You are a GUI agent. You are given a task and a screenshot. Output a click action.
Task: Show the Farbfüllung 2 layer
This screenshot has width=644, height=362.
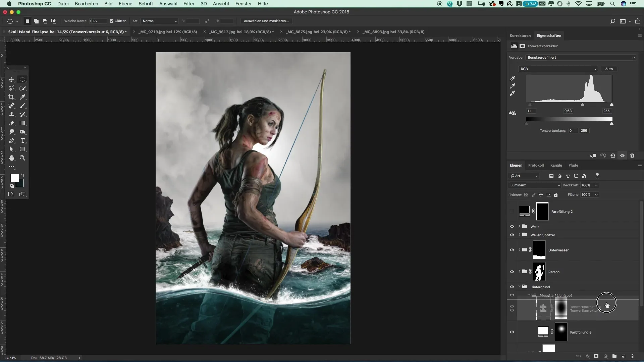click(512, 212)
